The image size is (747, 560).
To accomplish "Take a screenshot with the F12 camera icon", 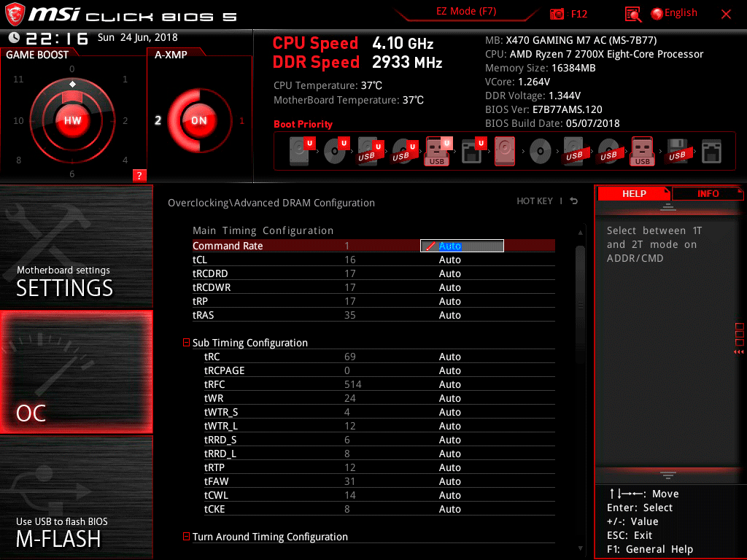I will point(557,14).
